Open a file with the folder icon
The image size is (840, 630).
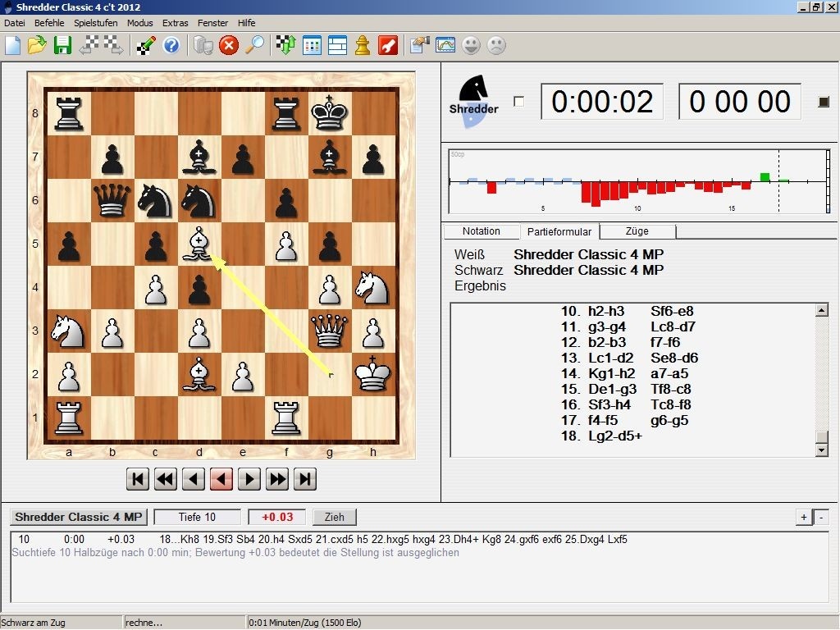[x=37, y=46]
